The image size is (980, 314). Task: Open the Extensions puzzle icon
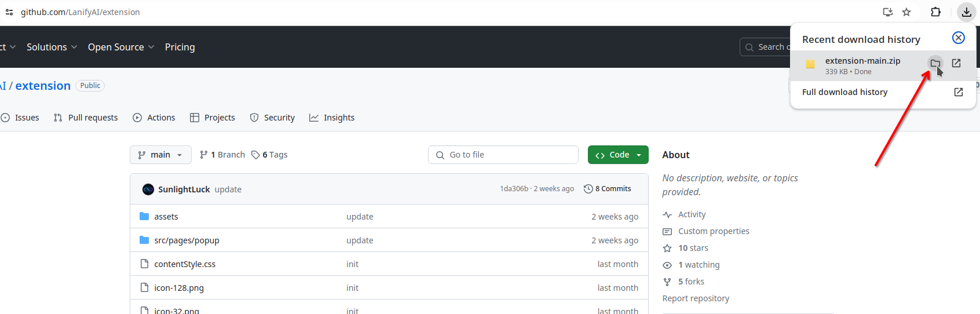point(935,12)
